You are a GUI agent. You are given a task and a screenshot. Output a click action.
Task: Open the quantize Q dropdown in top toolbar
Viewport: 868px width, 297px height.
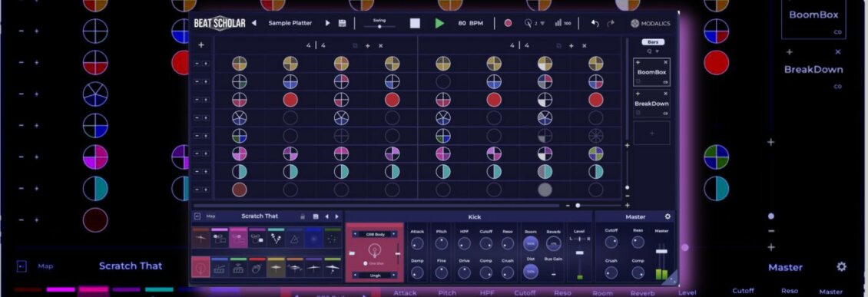pyautogui.click(x=535, y=23)
